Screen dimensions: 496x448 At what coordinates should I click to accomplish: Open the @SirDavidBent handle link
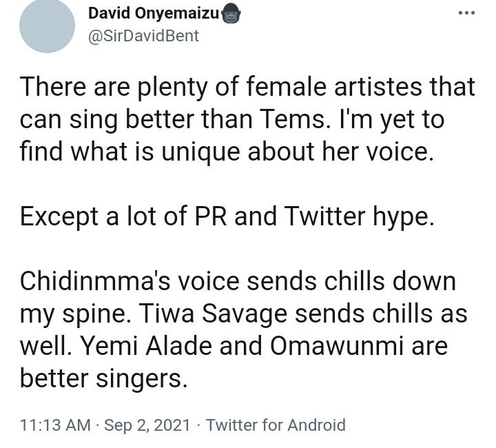(x=143, y=36)
